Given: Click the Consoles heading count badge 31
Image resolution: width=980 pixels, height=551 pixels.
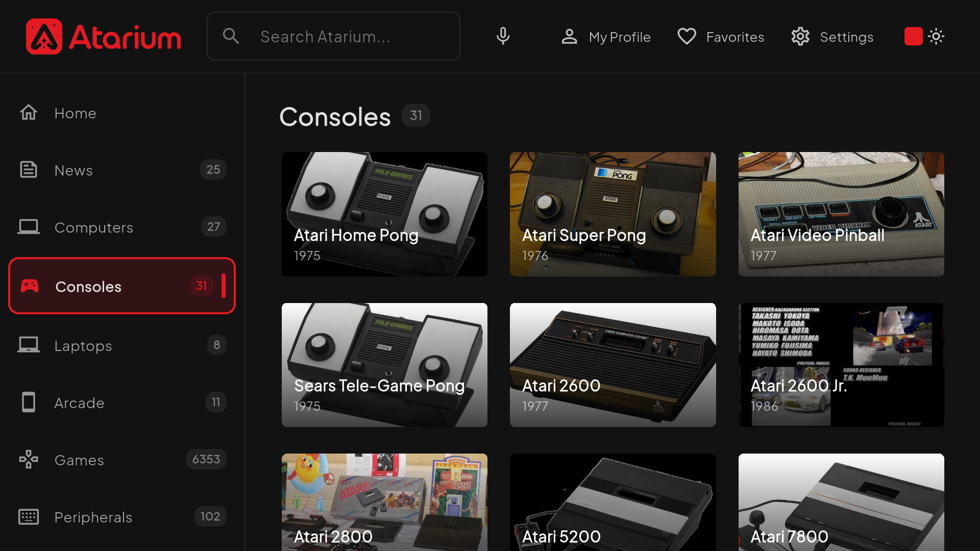Looking at the screenshot, I should click(416, 115).
